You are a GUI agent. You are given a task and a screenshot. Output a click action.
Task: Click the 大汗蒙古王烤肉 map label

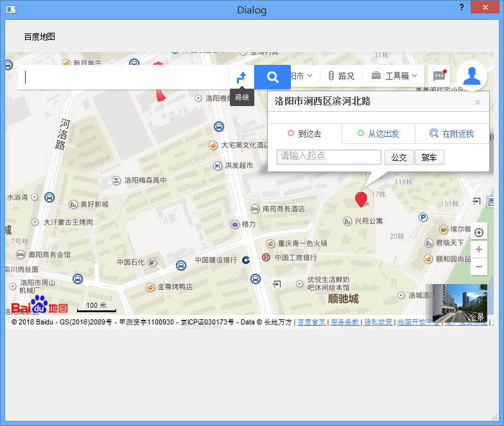(x=68, y=222)
